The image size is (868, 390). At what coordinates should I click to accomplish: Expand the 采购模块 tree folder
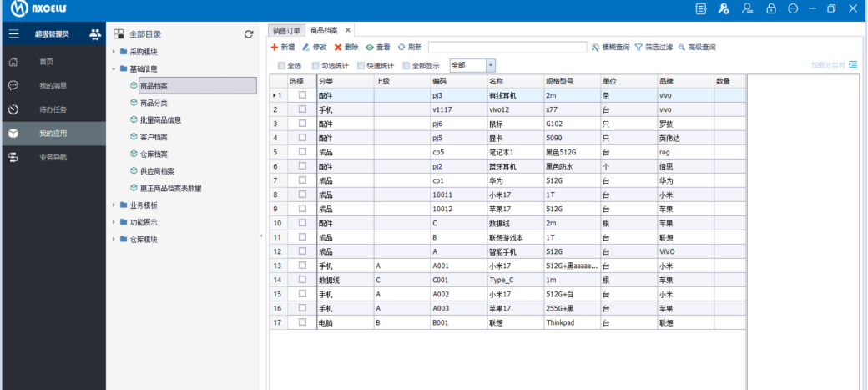point(114,52)
